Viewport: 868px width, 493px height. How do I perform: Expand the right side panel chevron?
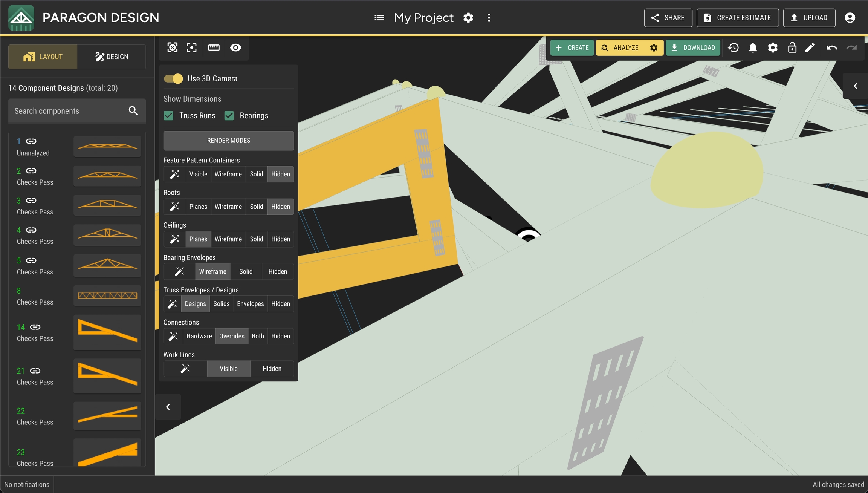pyautogui.click(x=855, y=86)
